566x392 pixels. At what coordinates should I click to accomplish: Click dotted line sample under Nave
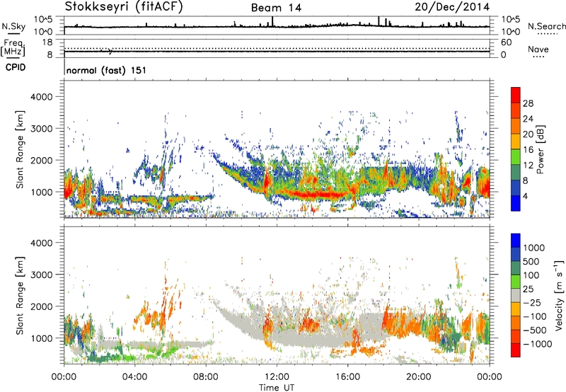pos(539,57)
